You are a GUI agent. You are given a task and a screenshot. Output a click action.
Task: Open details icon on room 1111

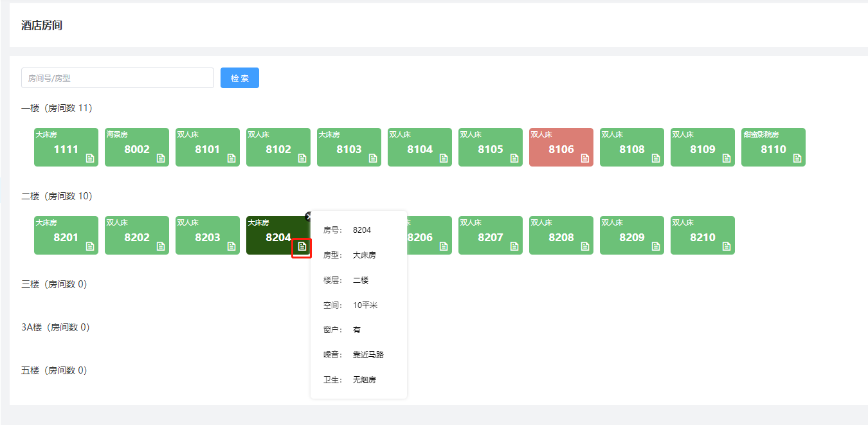90,158
